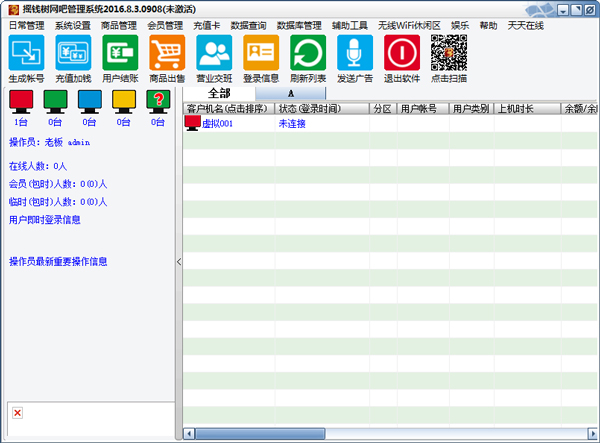Open the 娱乐 menu
This screenshot has height=443, width=600.
point(460,26)
